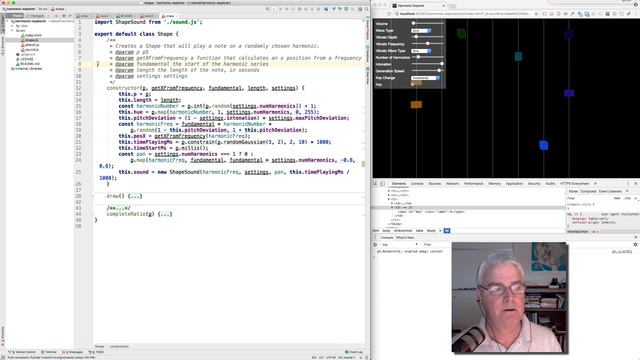Open the Computed styles tab
Screen dimensions: 640x360
[588, 191]
